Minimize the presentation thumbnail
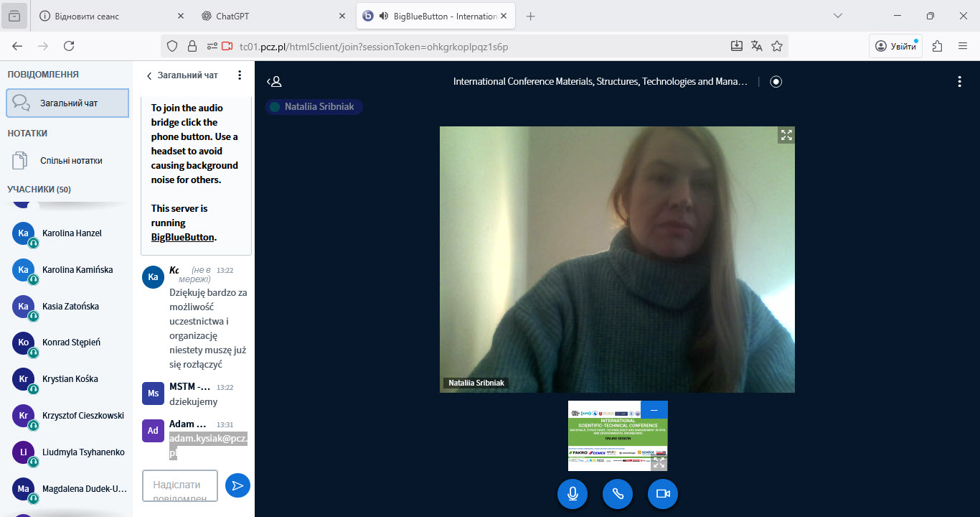This screenshot has height=517, width=980. coord(654,410)
